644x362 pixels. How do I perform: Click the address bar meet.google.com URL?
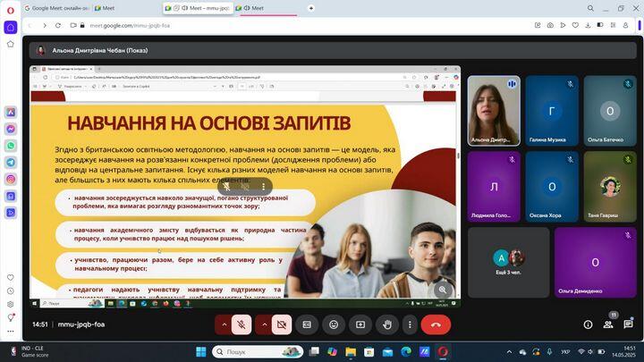tap(130, 25)
